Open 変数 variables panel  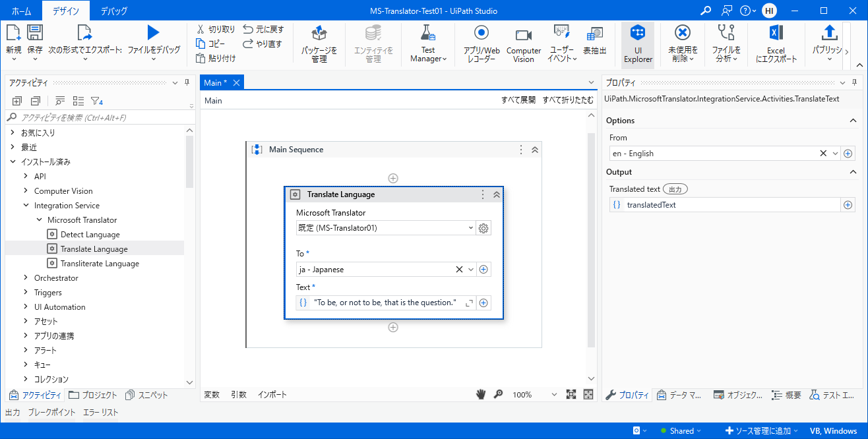click(x=212, y=395)
